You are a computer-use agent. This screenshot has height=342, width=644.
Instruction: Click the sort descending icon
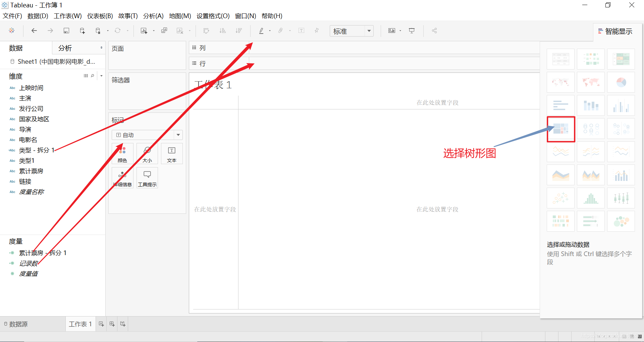pos(238,31)
